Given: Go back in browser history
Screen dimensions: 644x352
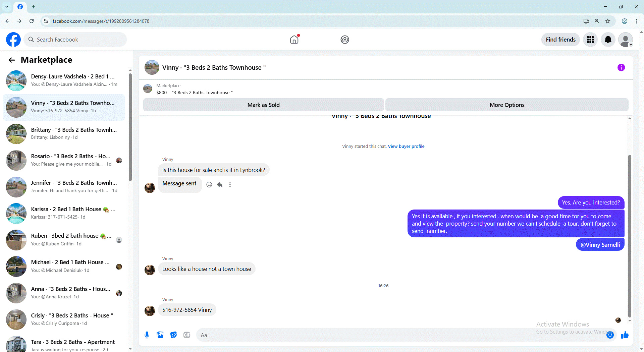Looking at the screenshot, I should (7, 21).
